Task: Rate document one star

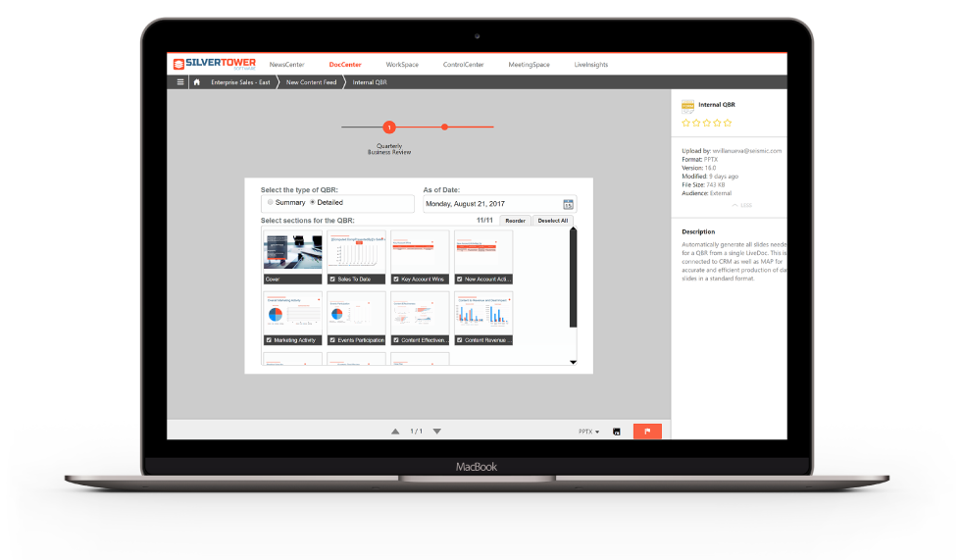Action: [x=685, y=124]
